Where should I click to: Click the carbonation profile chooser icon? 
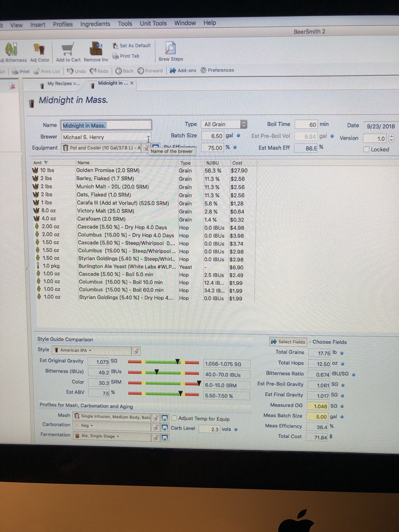[155, 427]
